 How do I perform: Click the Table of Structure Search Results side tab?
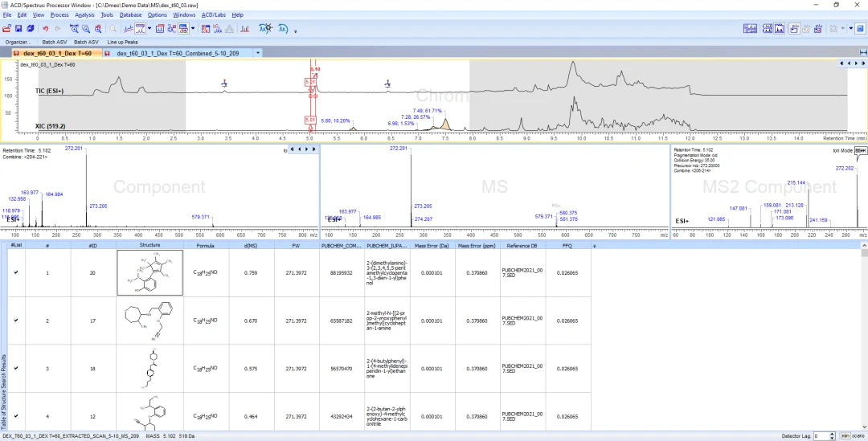(x=3, y=393)
